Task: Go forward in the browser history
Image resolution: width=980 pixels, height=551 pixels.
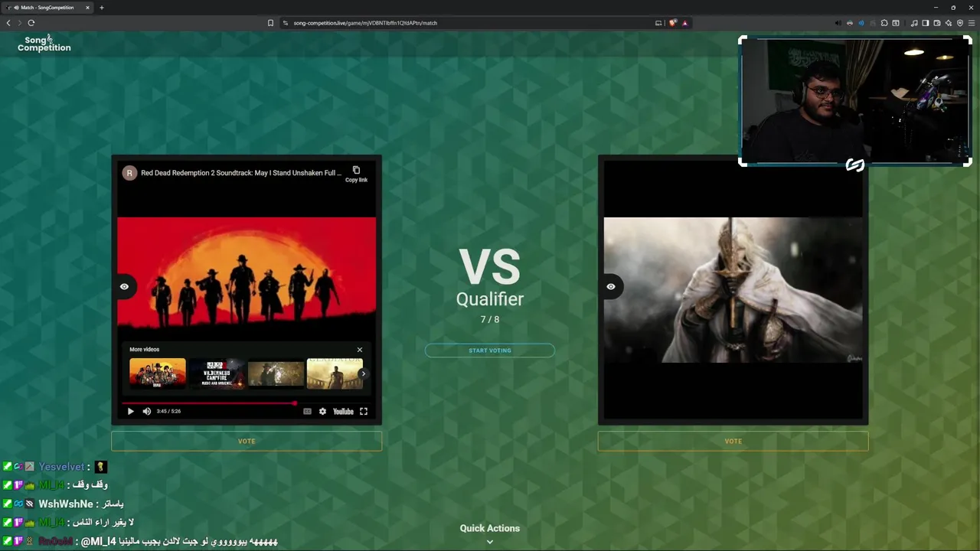Action: coord(20,23)
